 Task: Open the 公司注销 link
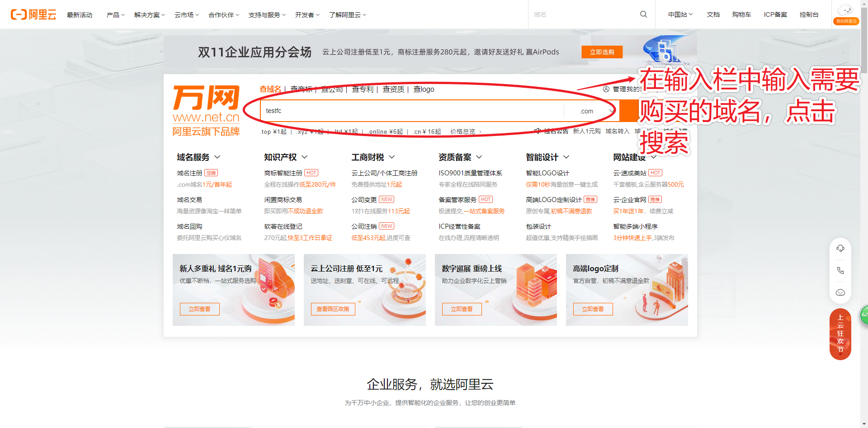pos(364,226)
